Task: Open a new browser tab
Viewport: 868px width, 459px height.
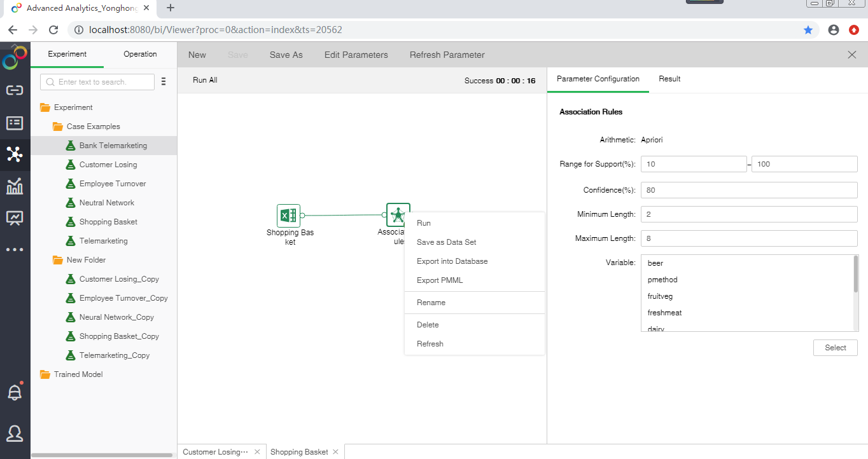Action: click(171, 8)
